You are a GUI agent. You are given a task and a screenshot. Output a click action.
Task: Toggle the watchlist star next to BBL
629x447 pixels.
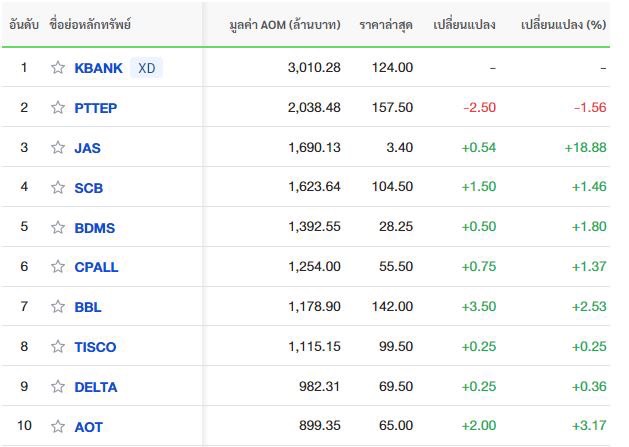pyautogui.click(x=58, y=307)
